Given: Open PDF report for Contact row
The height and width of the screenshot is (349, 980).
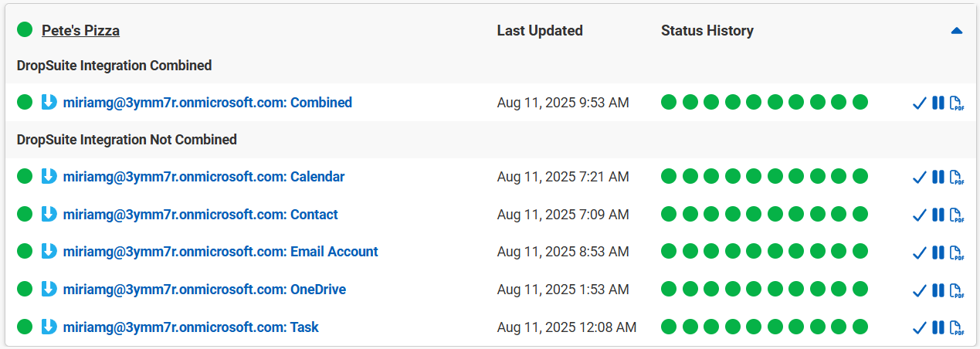Looking at the screenshot, I should point(957,215).
